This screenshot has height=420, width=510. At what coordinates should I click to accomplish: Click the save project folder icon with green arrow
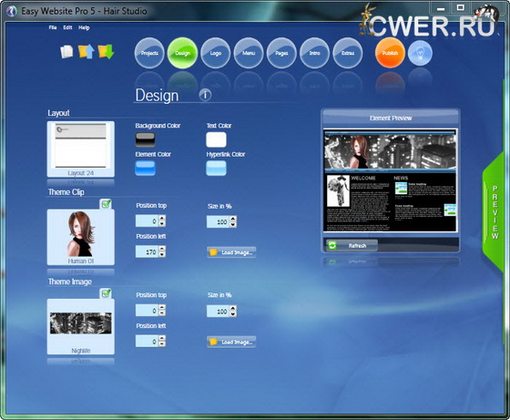(106, 51)
